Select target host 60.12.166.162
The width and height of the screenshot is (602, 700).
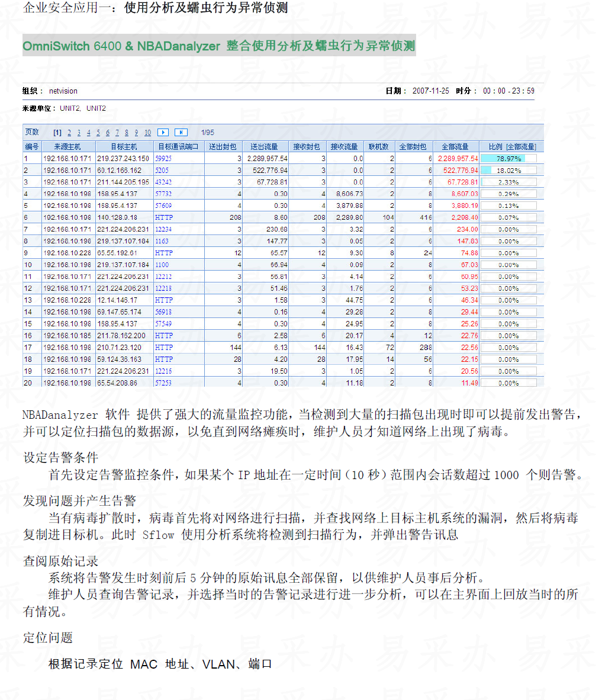(x=119, y=170)
